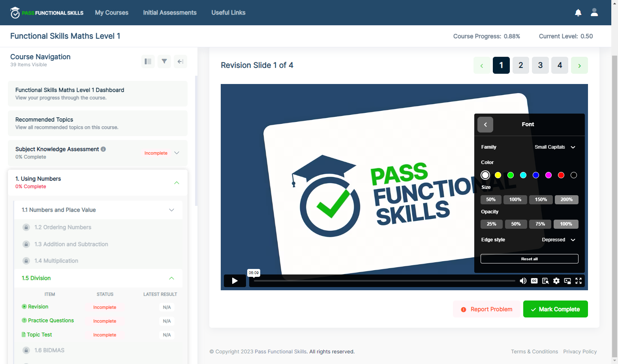Click the lock icon for 1.4 Multiplication
Image resolution: width=618 pixels, height=364 pixels.
coord(26,261)
